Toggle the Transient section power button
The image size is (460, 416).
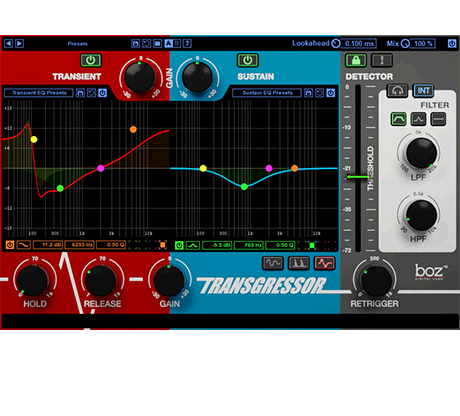[x=91, y=60]
